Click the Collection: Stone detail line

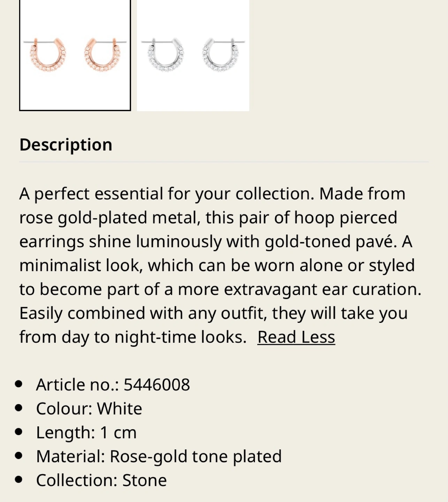pos(101,480)
